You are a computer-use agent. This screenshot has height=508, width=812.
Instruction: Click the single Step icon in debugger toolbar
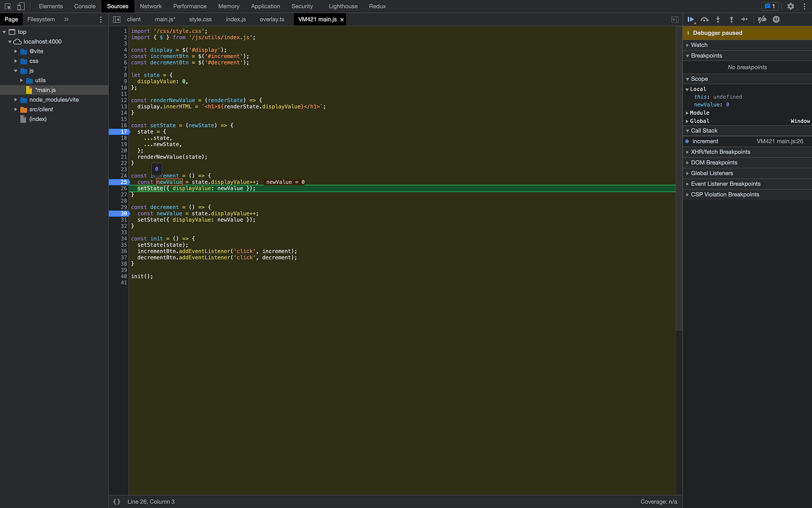745,19
